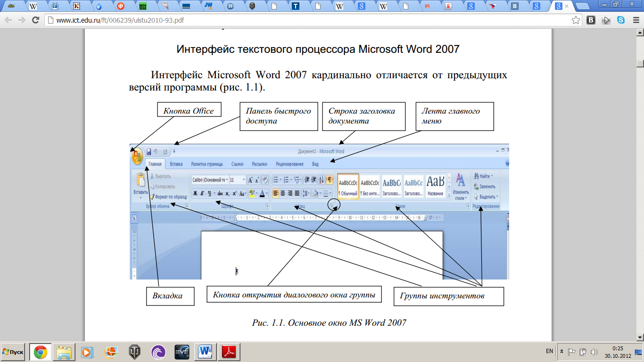This screenshot has width=644, height=362.
Task: Reload the page with Chrome's refresh icon
Action: pos(35,20)
